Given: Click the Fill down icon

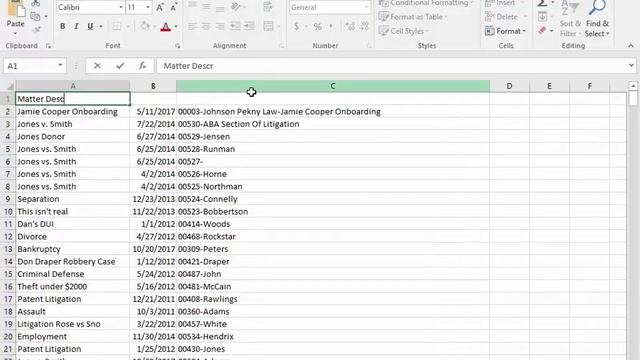Looking at the screenshot, I should point(542,17).
